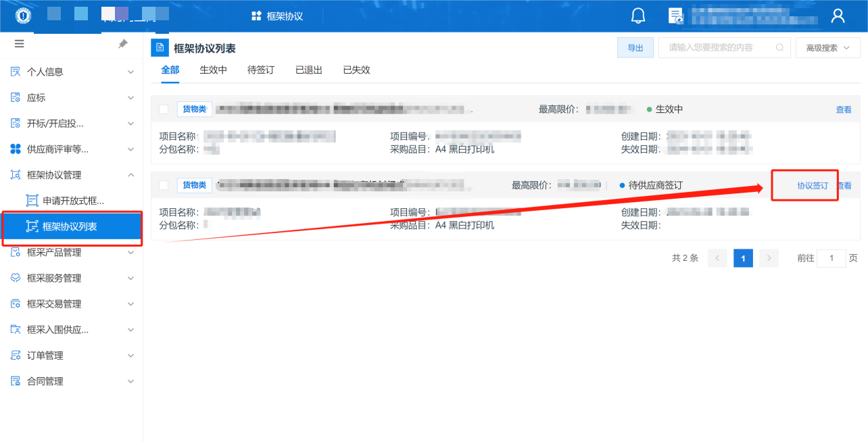Select page 1 in pagination
868x442 pixels.
[743, 258]
